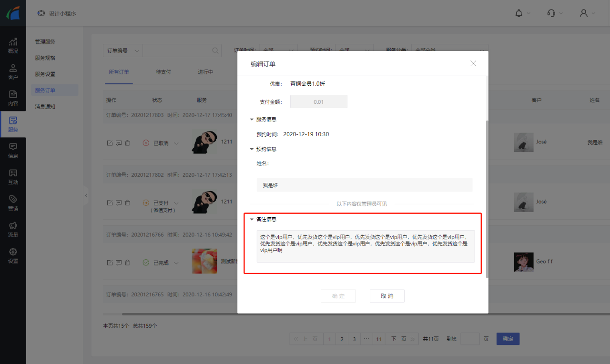The image size is (610, 364).
Task: Delete order 20201216766 with the trash icon
Action: [127, 263]
